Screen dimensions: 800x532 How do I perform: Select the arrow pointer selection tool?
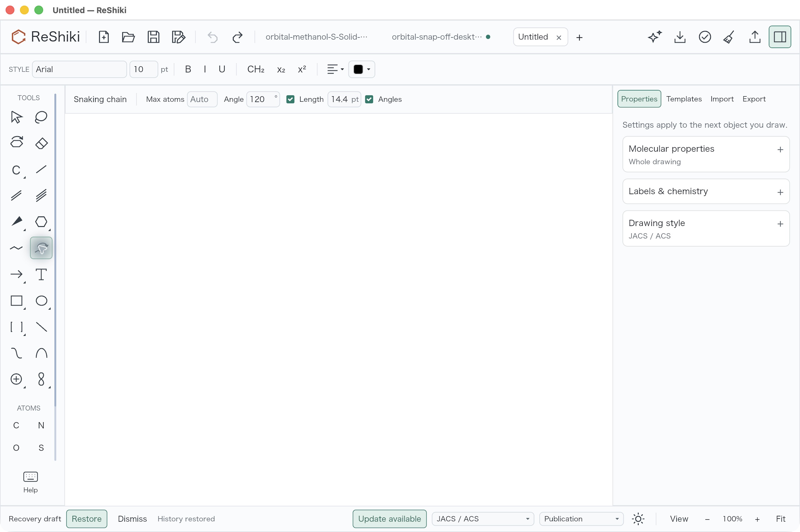tap(16, 117)
